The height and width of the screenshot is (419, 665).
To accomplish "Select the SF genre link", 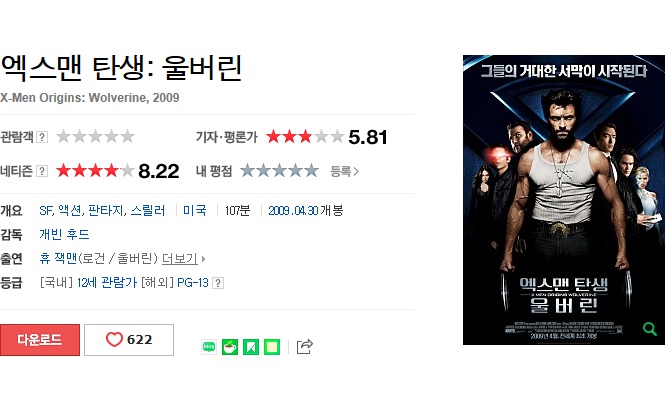I will (x=46, y=210).
